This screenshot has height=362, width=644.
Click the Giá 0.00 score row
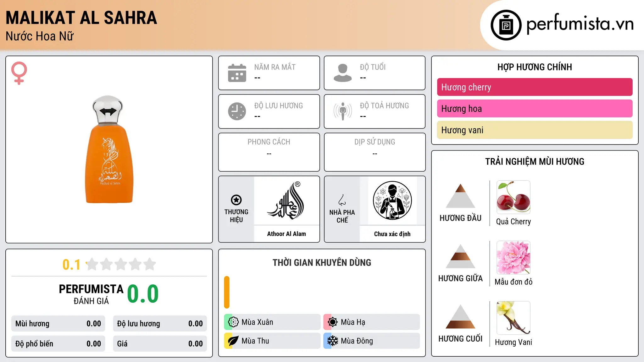pyautogui.click(x=160, y=344)
